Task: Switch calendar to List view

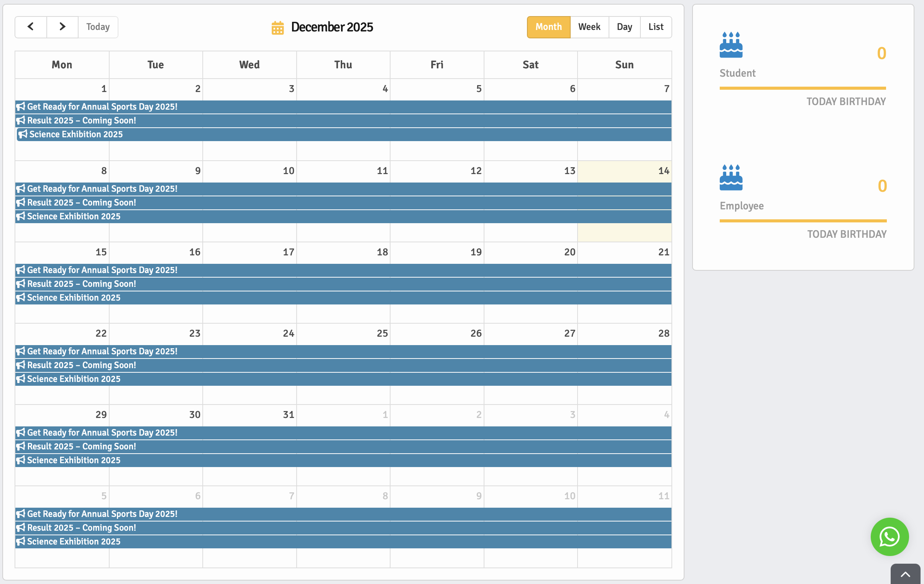Action: (x=655, y=27)
